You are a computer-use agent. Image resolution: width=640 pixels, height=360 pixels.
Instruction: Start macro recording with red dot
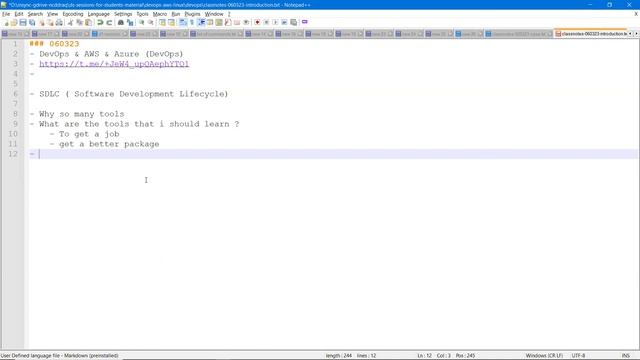click(257, 22)
